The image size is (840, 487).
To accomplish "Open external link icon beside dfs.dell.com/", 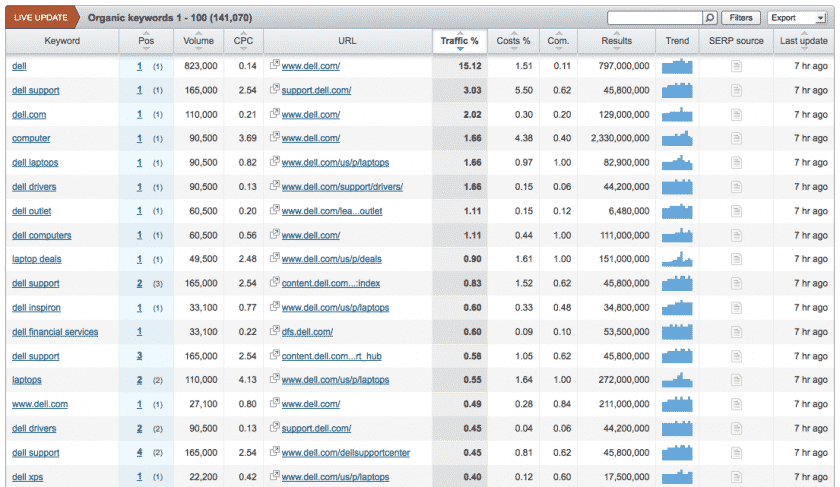I will [x=275, y=331].
